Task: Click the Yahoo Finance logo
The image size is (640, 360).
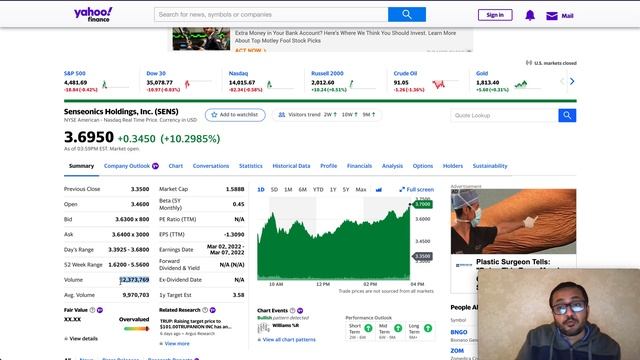Action: [93, 14]
